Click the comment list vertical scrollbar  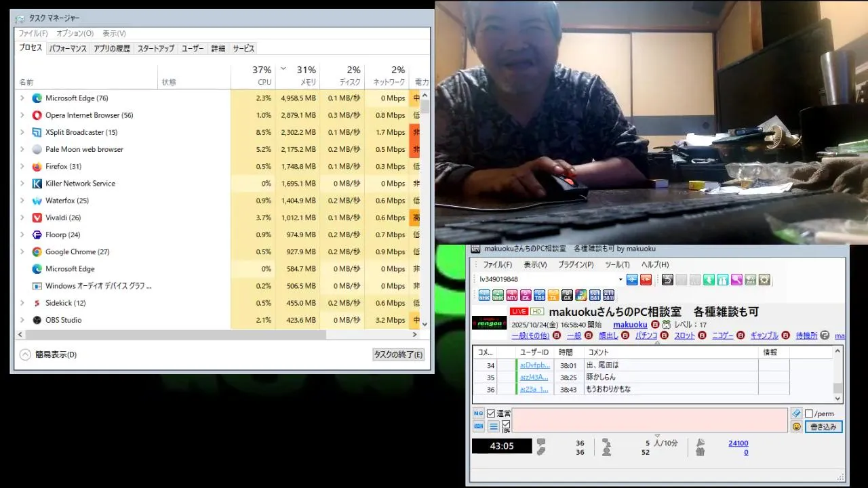tap(838, 388)
